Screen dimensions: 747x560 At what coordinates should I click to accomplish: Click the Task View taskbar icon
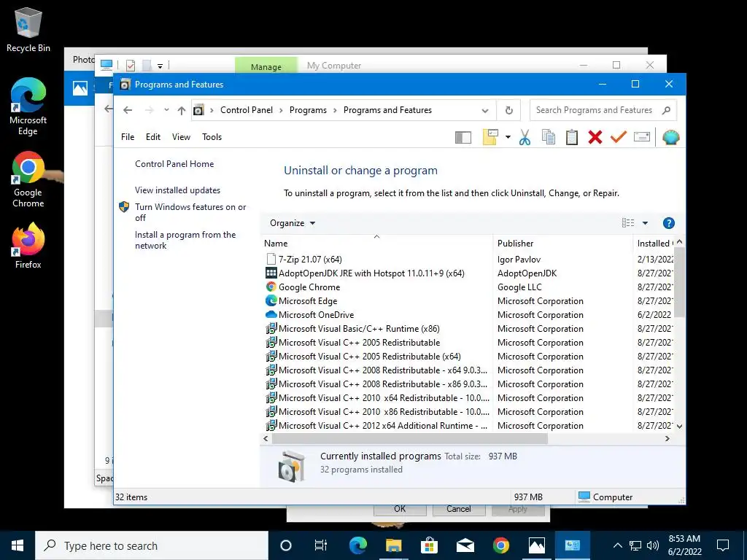[321, 545]
